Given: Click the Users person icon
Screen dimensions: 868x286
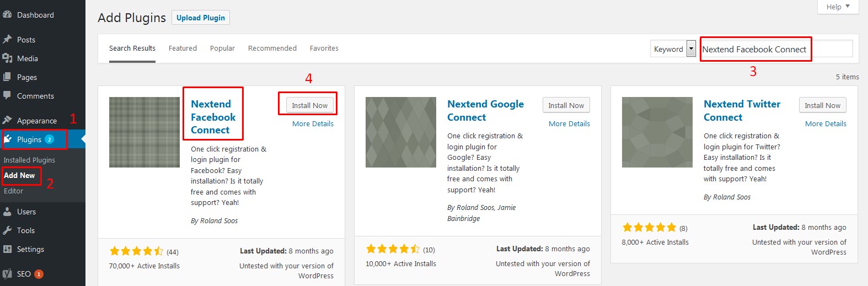Looking at the screenshot, I should click(7, 212).
